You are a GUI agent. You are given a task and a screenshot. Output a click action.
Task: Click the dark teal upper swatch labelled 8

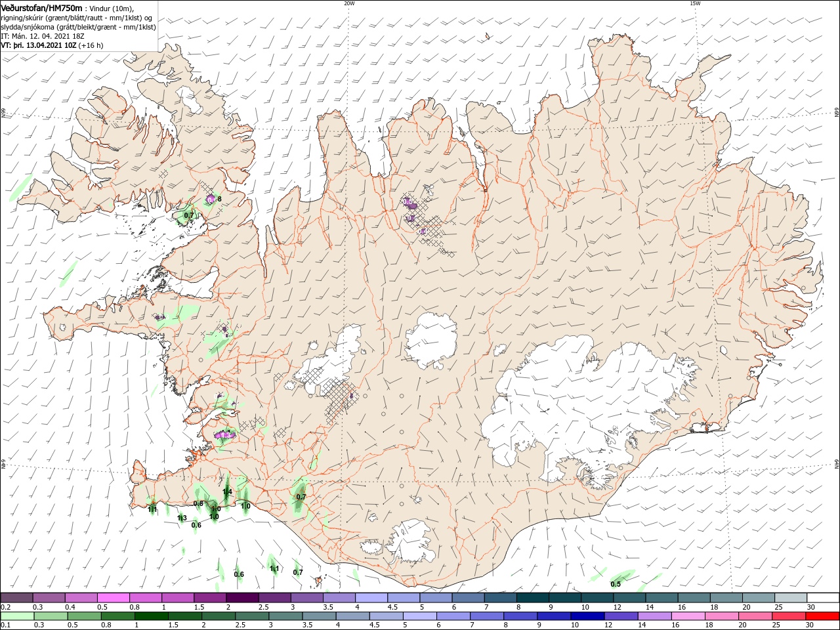(532, 597)
